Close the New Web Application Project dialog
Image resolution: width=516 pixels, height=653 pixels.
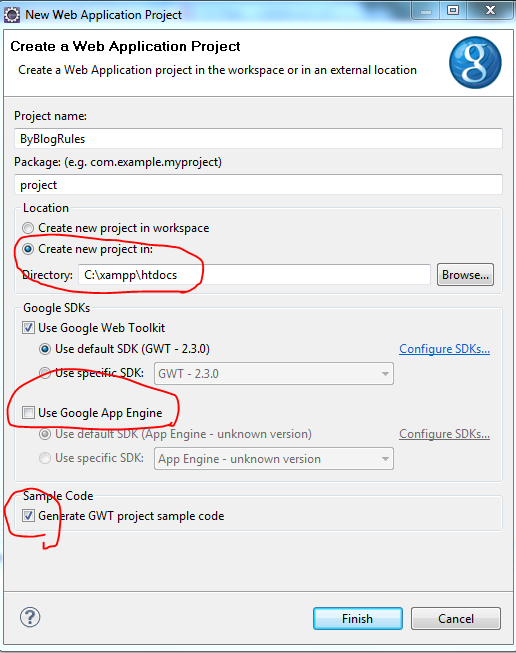click(490, 10)
